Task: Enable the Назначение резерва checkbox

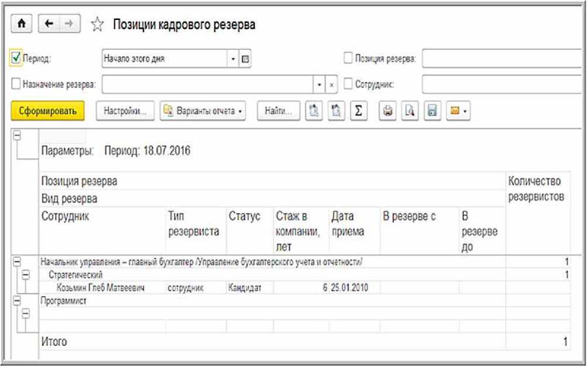Action: (16, 84)
